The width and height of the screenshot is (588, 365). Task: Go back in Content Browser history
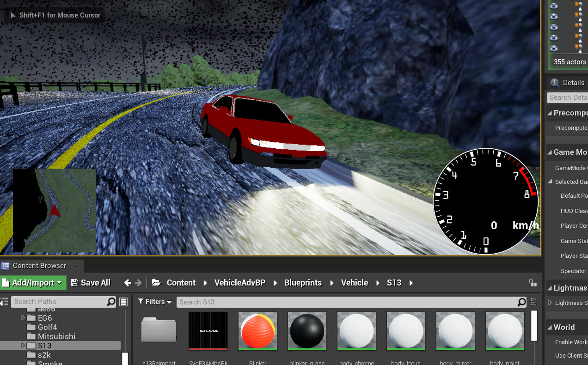coord(128,283)
